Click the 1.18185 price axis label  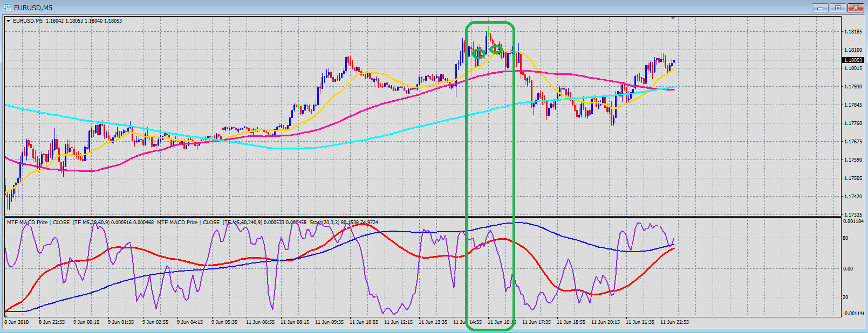[852, 32]
